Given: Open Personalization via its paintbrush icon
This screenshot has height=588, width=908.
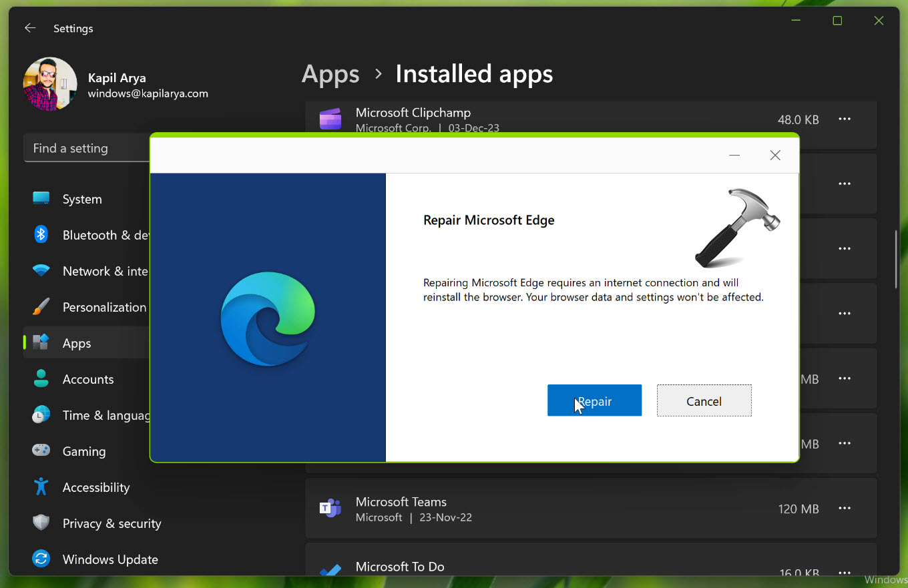Looking at the screenshot, I should pyautogui.click(x=41, y=307).
